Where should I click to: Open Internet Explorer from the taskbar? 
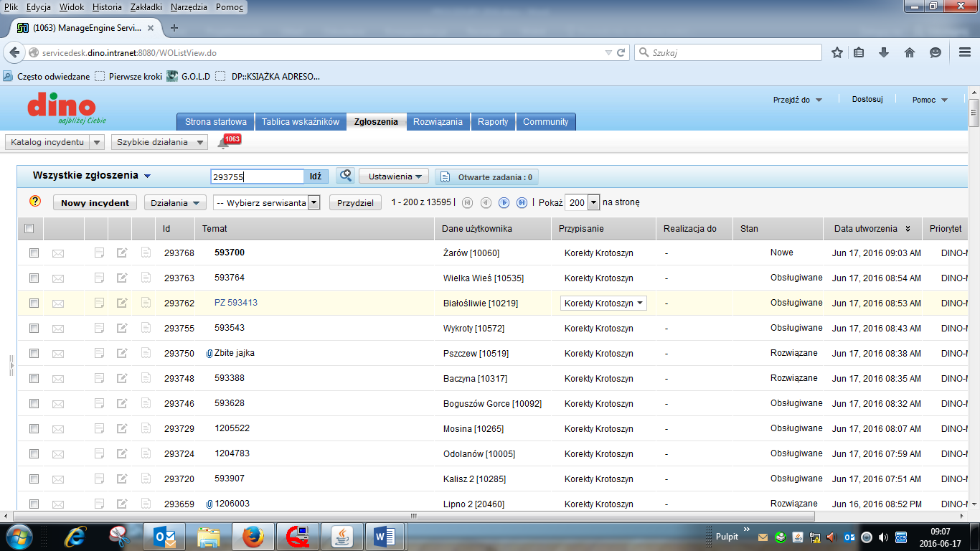(x=75, y=537)
